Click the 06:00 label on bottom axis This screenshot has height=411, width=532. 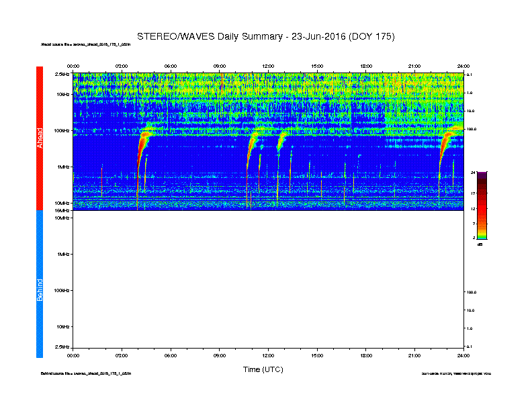point(171,355)
